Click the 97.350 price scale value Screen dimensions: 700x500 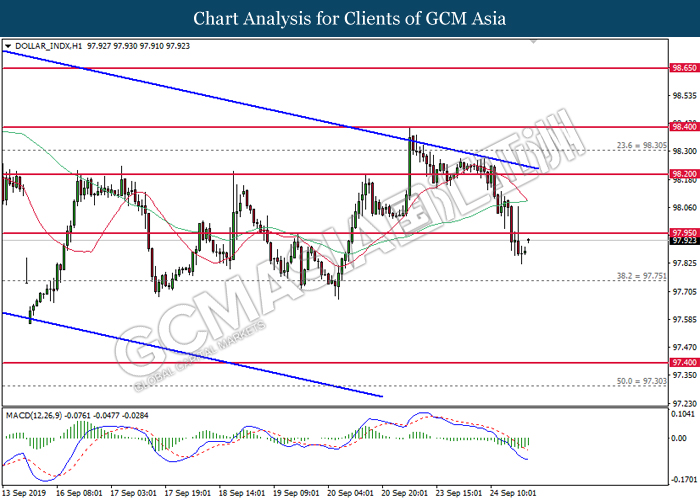[684, 375]
